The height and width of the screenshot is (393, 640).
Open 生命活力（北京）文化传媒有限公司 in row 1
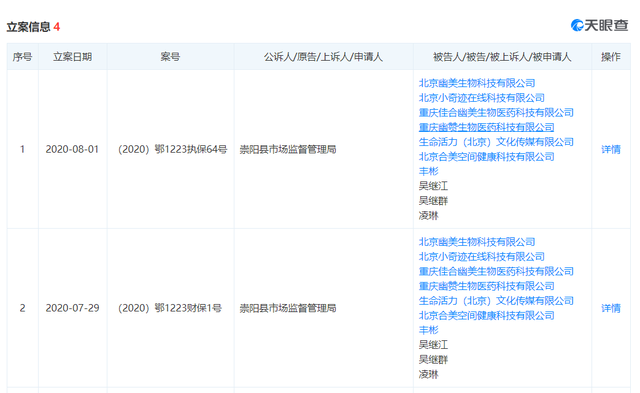tap(496, 142)
